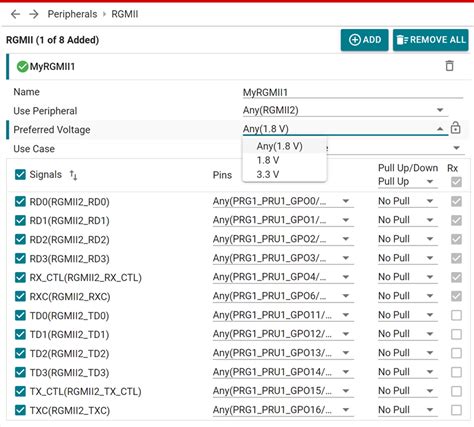The height and width of the screenshot is (427, 474).
Task: Click the sort arrows icon next to Signals
Action: [73, 175]
